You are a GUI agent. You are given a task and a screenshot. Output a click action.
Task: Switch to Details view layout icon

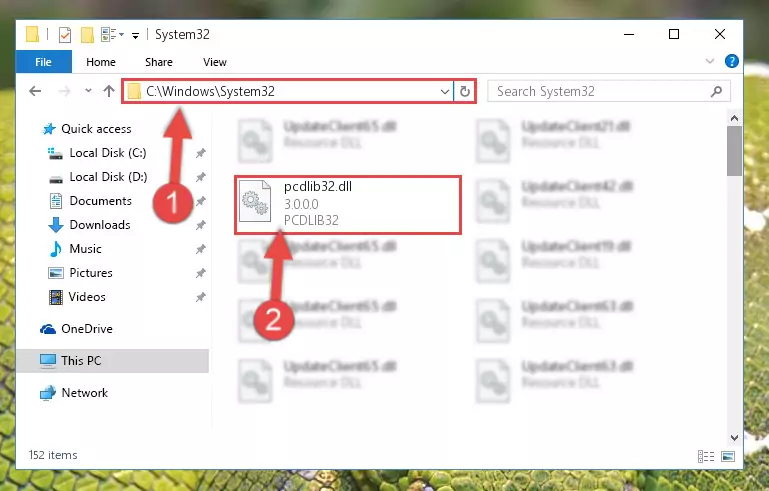point(706,456)
